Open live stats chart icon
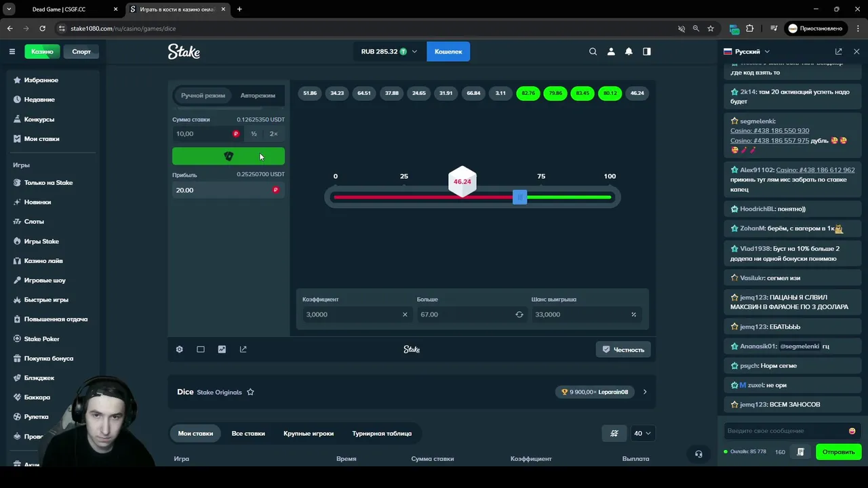The width and height of the screenshot is (868, 488). point(222,349)
